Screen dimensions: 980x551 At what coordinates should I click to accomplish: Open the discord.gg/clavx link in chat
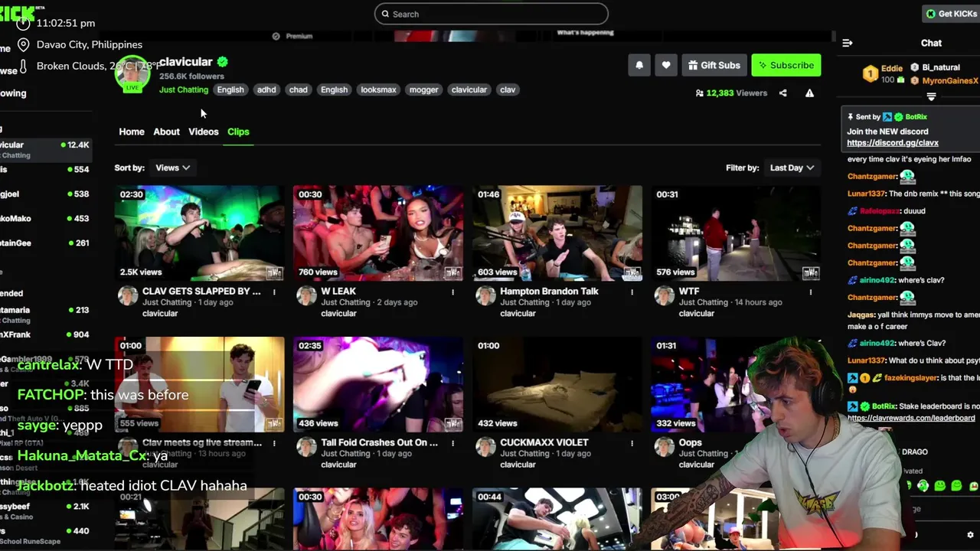(893, 143)
